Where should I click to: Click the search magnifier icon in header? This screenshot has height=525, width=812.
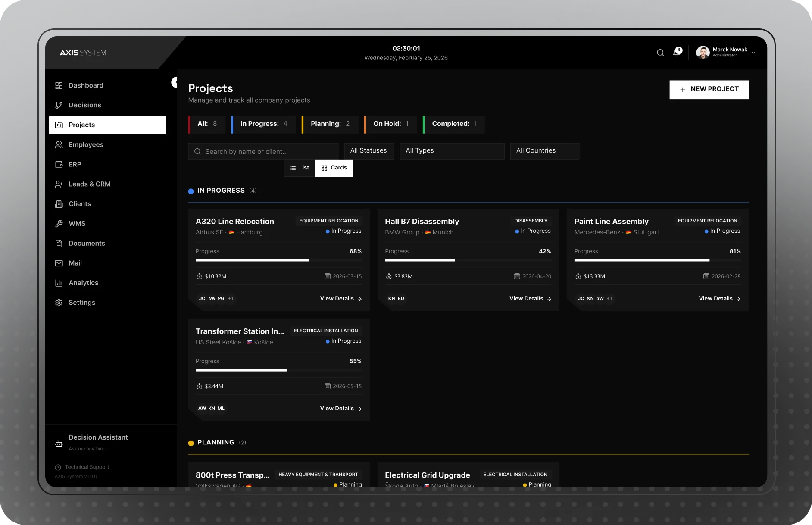660,53
